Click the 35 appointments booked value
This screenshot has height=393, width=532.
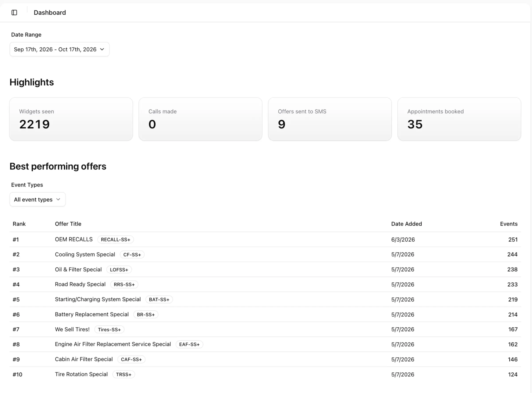pyautogui.click(x=415, y=124)
